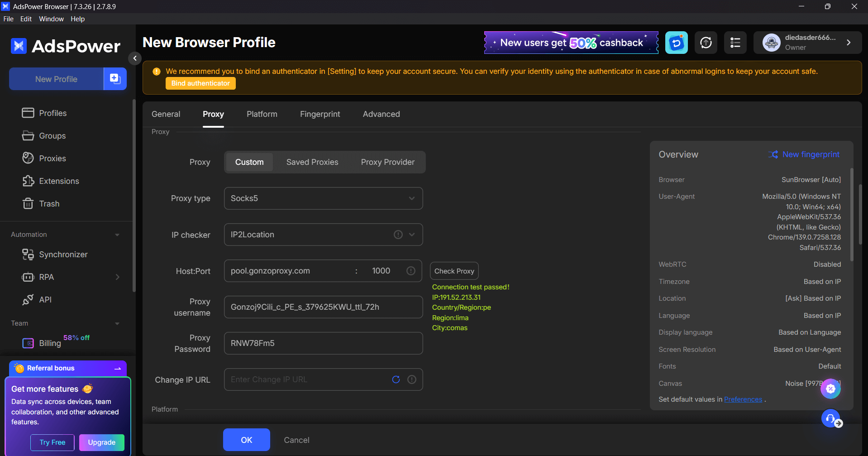Click the sidebar scrollbar
The image size is (868, 456).
coord(134,196)
